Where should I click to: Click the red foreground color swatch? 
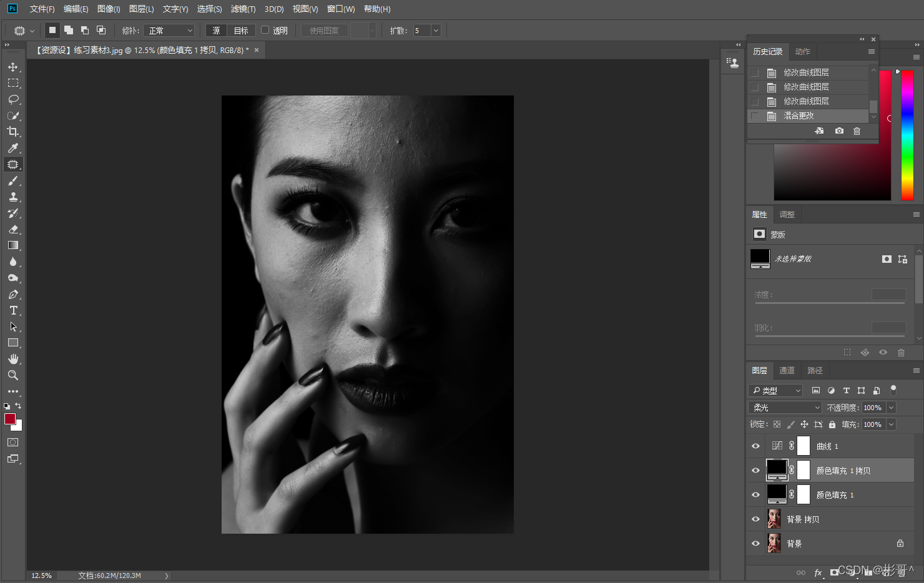(x=10, y=419)
